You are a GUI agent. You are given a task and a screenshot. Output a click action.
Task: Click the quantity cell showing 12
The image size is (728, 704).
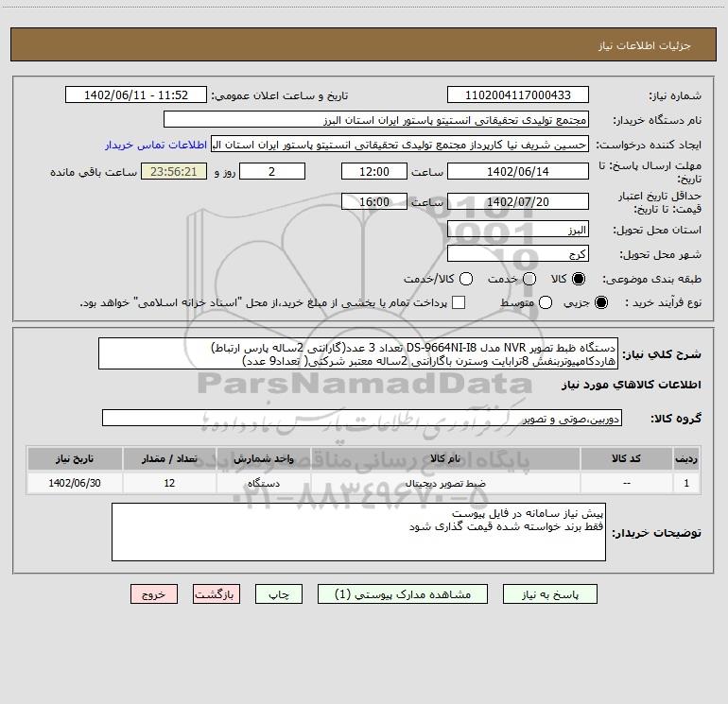[x=169, y=483]
